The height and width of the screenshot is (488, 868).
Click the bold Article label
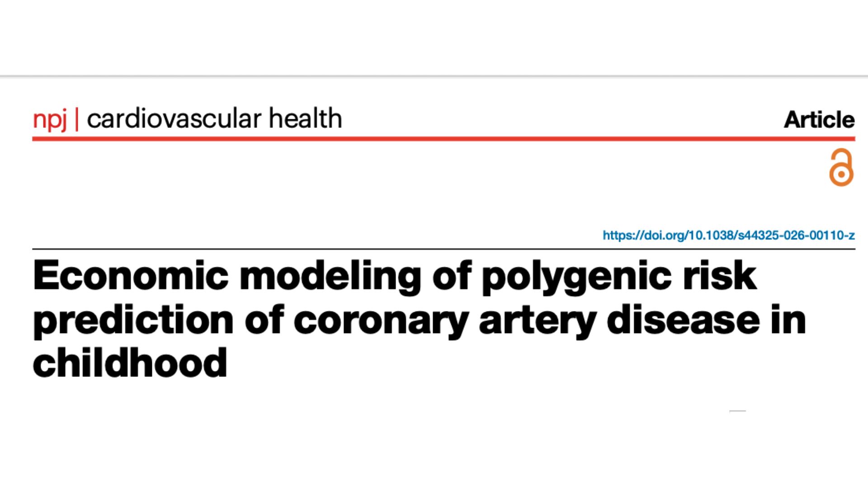pyautogui.click(x=819, y=120)
